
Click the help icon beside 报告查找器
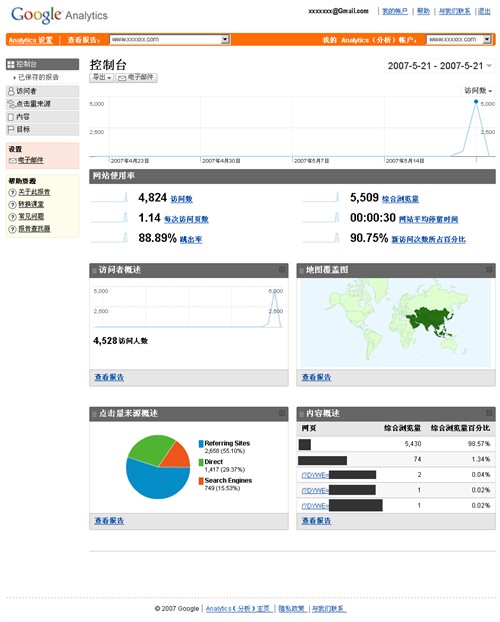[x=12, y=229]
